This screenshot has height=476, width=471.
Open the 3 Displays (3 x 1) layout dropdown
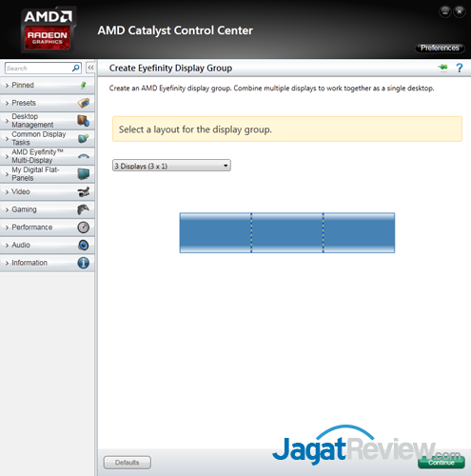pyautogui.click(x=171, y=166)
